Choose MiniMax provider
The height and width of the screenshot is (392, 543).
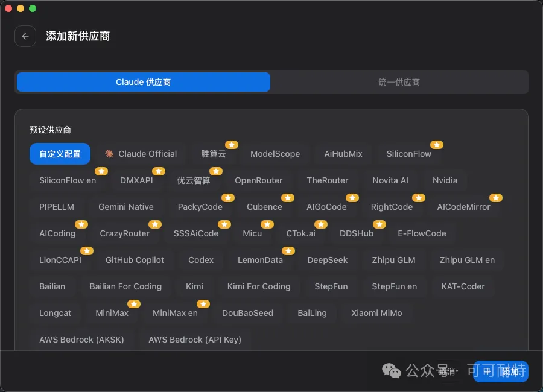(112, 313)
